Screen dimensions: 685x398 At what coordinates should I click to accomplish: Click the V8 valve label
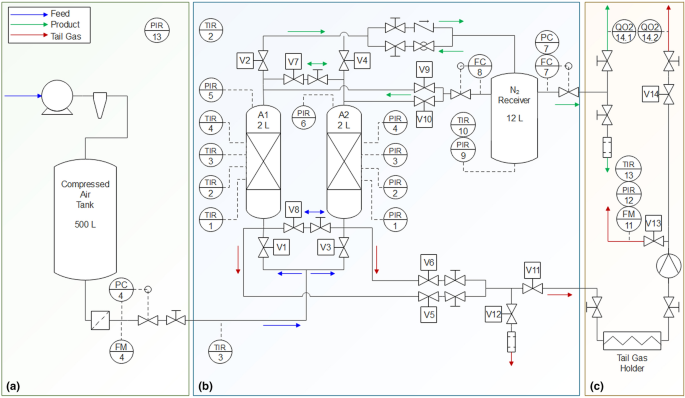click(x=294, y=210)
